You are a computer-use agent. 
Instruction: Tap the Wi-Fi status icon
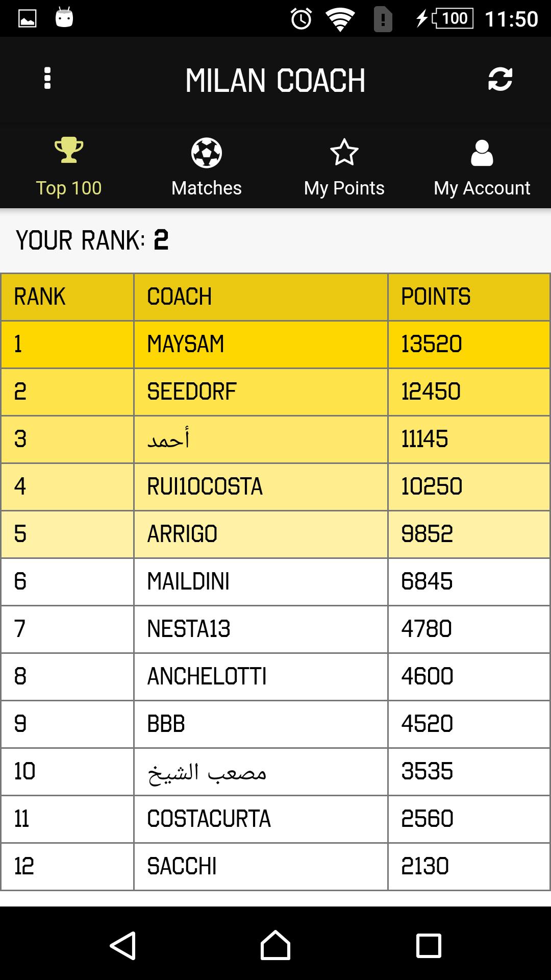coord(340,19)
